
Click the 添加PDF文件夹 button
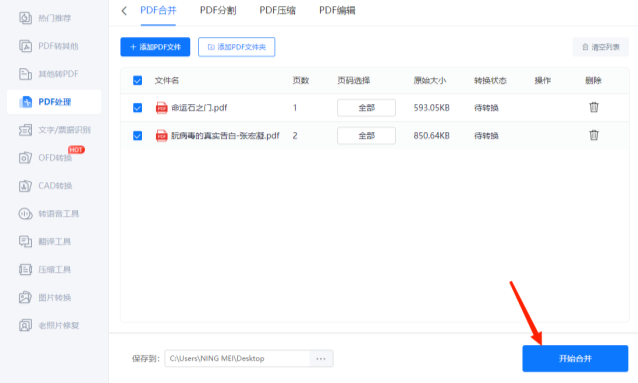click(236, 47)
